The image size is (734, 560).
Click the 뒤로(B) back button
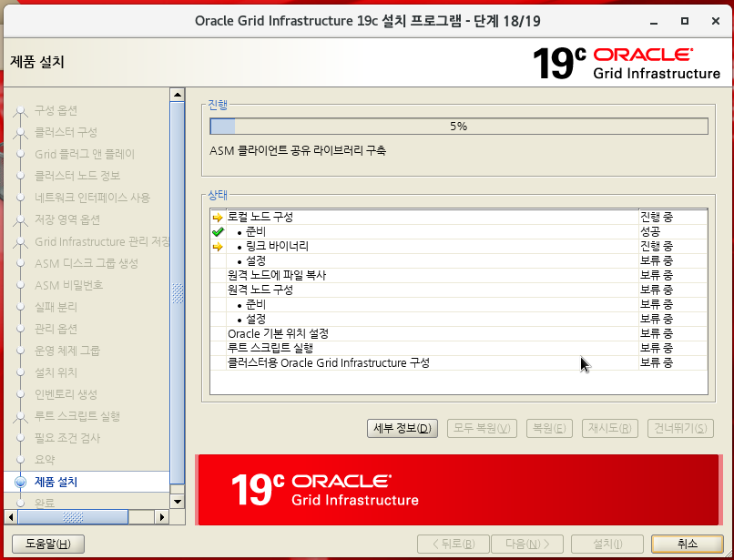pyautogui.click(x=454, y=544)
